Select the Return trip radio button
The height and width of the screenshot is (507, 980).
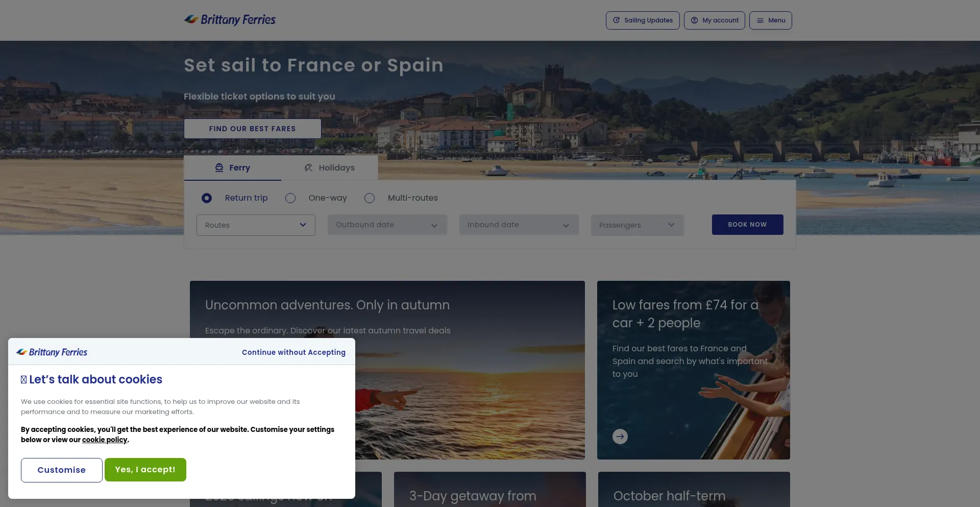(207, 198)
